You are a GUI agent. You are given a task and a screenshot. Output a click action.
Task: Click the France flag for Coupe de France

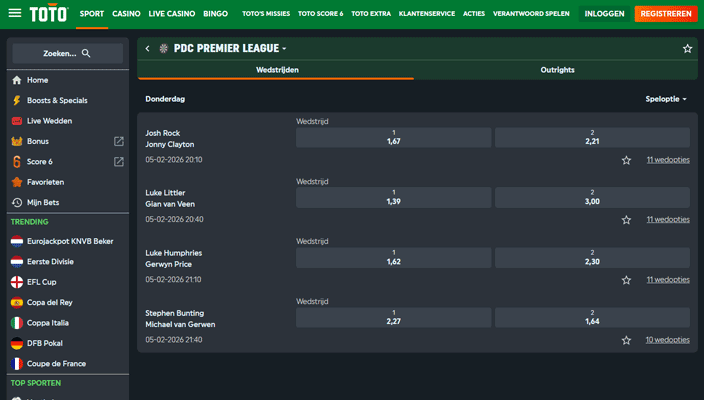(17, 364)
